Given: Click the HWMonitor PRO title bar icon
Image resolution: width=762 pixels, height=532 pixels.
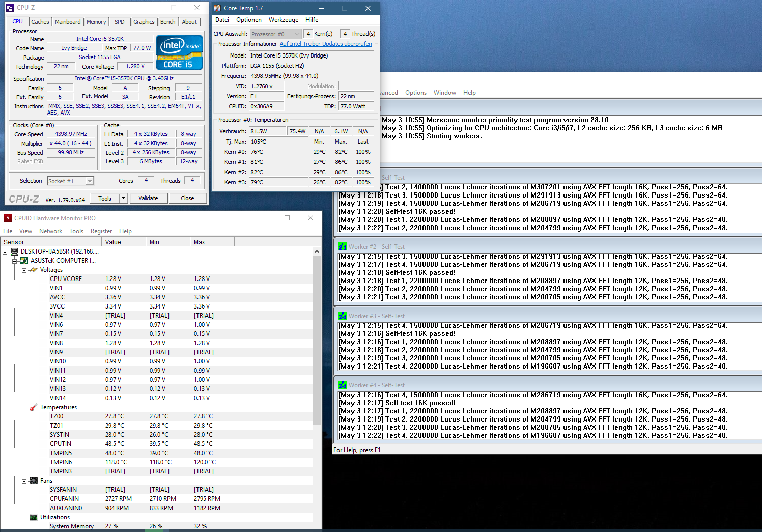Looking at the screenshot, I should (8, 218).
